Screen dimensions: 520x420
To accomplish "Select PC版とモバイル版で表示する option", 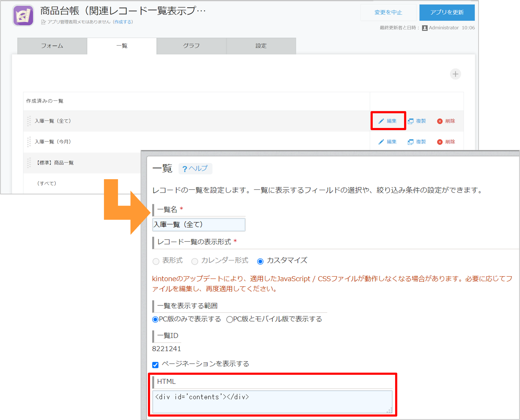I will click(x=229, y=319).
